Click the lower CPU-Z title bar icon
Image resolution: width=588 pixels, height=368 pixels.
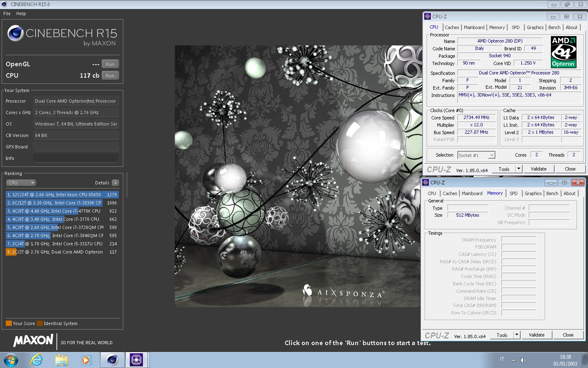click(425, 182)
